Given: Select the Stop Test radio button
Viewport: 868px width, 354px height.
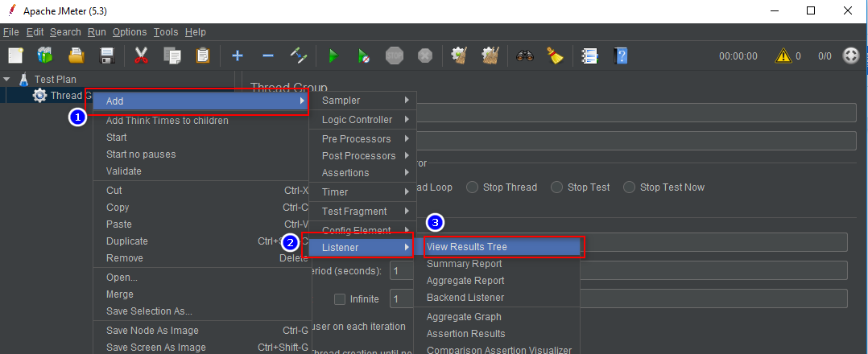Looking at the screenshot, I should [557, 187].
